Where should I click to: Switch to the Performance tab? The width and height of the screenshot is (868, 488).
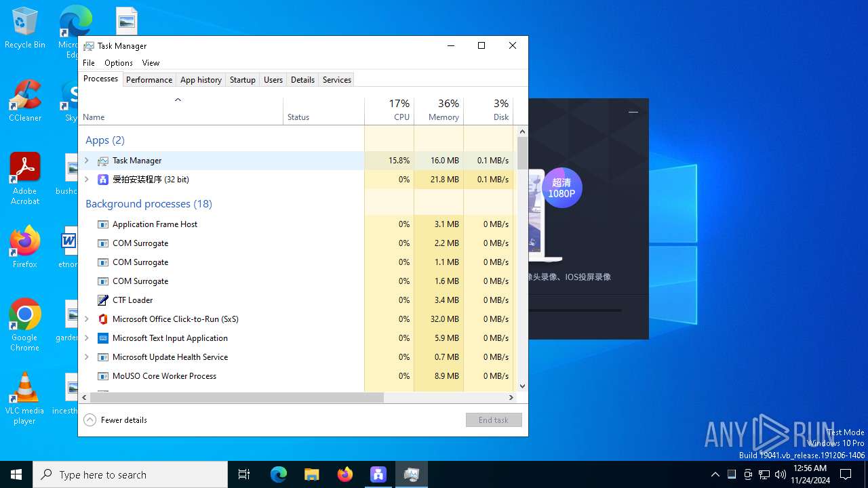[x=149, y=80]
